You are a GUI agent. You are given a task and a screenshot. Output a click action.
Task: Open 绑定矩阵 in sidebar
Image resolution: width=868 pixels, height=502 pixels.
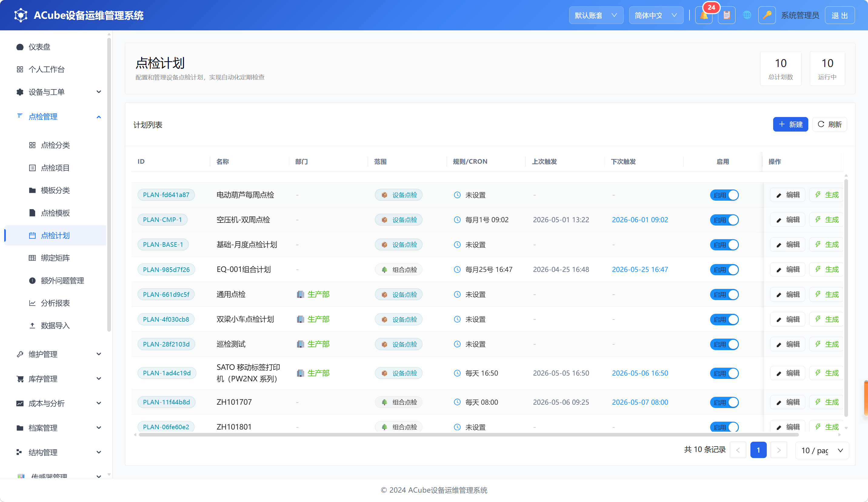[55, 258]
